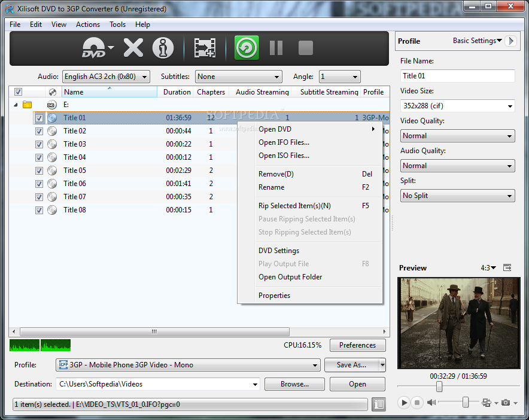Collapse the E: drive tree node
529x420 pixels.
click(16, 105)
